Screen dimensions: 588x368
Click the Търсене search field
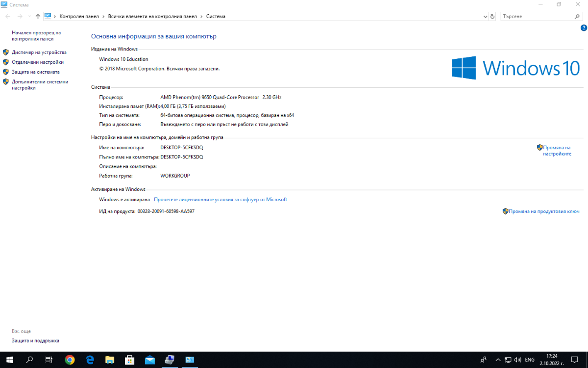[x=537, y=16]
